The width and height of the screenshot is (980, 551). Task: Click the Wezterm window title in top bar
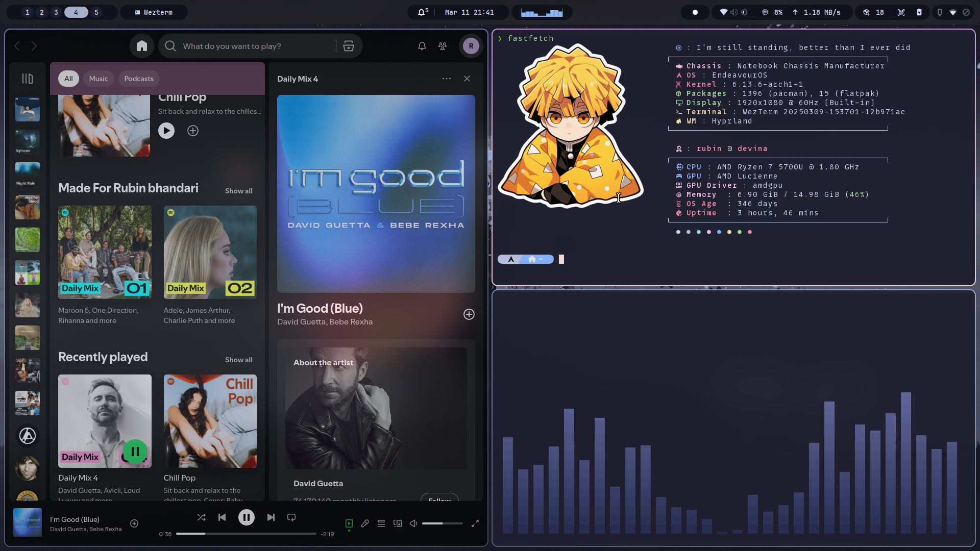pyautogui.click(x=154, y=12)
